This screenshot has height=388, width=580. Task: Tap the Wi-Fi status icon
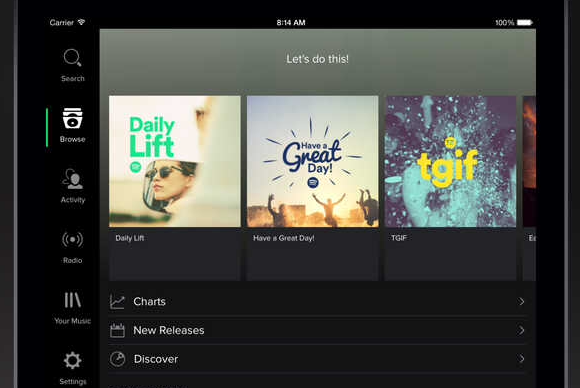[81, 22]
